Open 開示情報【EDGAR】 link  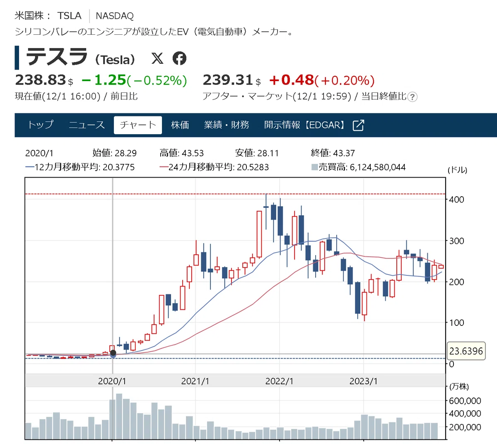coord(305,125)
